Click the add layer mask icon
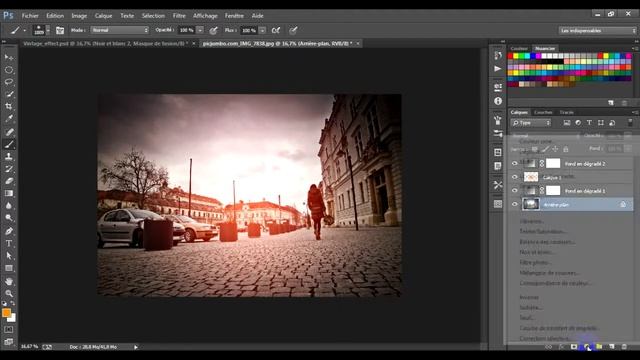The width and height of the screenshot is (640, 360). 574,347
